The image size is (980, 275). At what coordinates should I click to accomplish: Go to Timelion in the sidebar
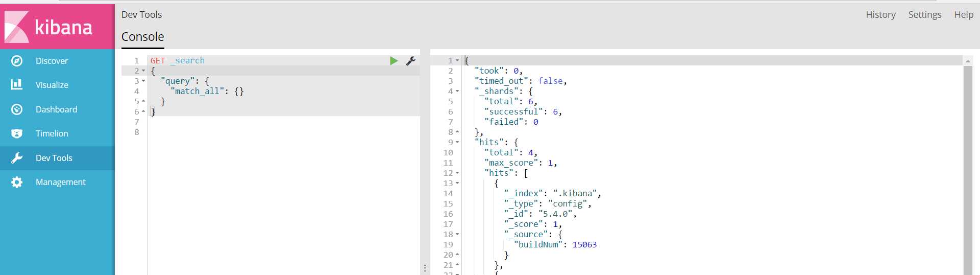52,133
